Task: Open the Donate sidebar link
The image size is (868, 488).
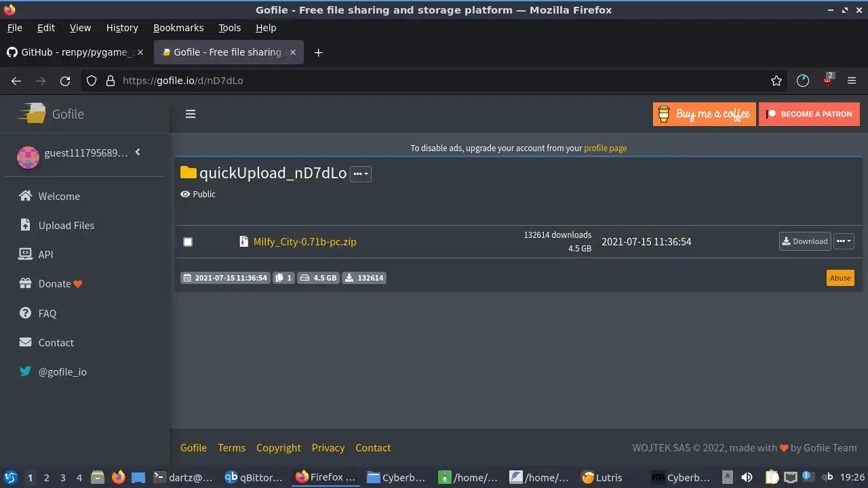Action: [51, 283]
